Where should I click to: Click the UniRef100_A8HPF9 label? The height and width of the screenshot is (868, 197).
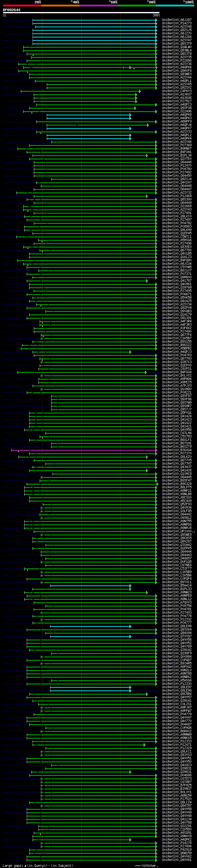(177, 122)
